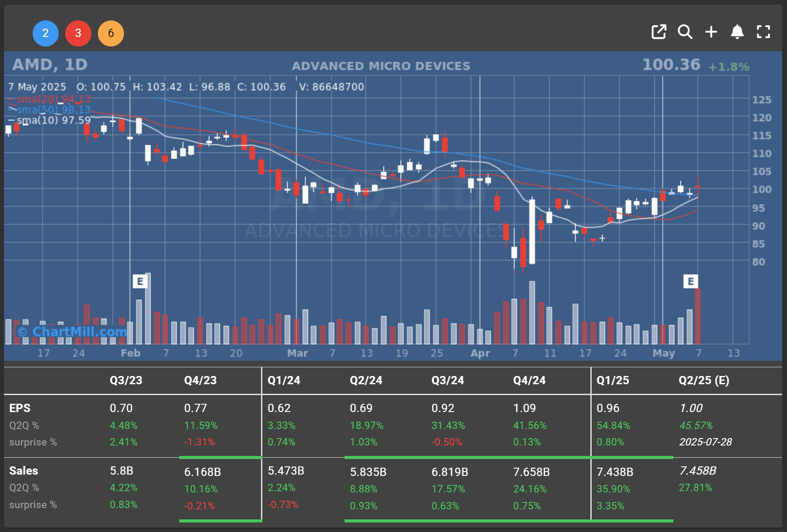Viewport: 787px width, 532px height.
Task: Click the May earnings E marker
Action: tap(691, 282)
